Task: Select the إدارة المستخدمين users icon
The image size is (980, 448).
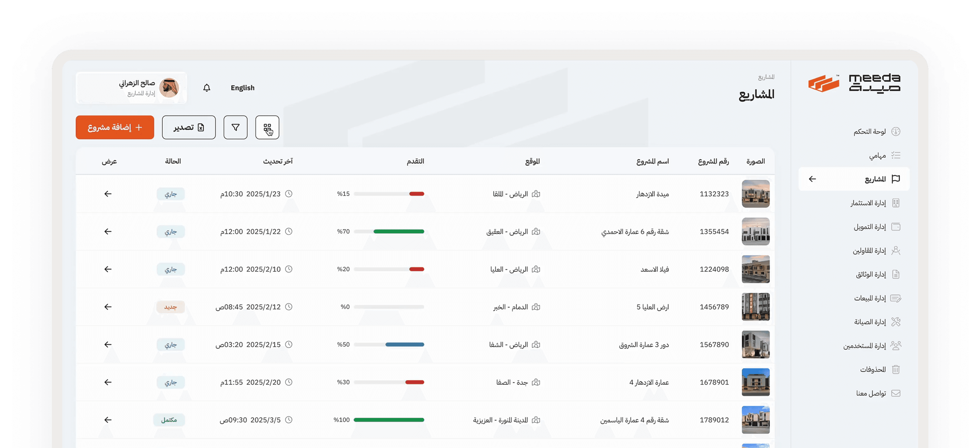Action: (896, 345)
